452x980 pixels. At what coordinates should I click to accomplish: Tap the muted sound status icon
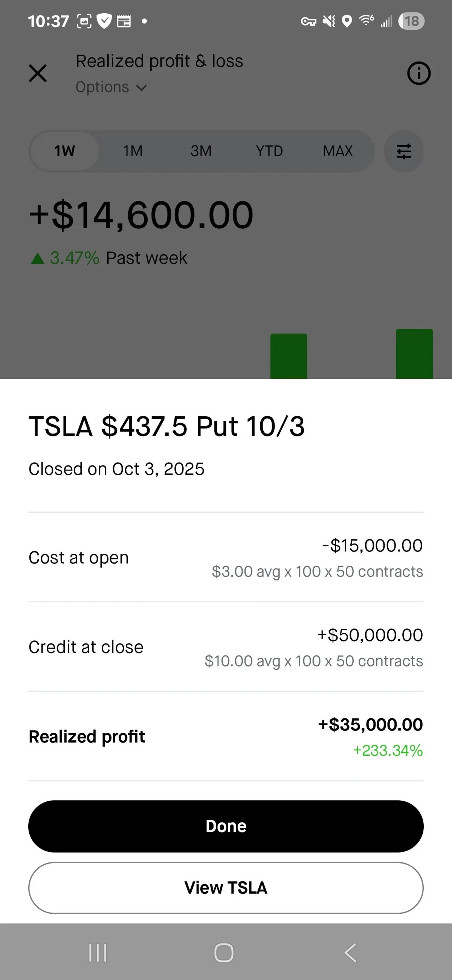pyautogui.click(x=329, y=21)
